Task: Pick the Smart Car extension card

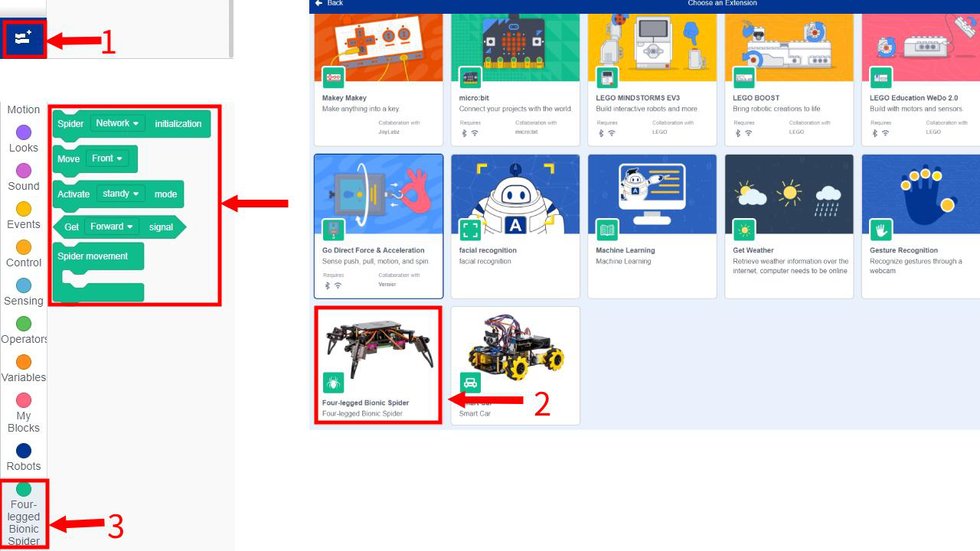Action: [515, 366]
